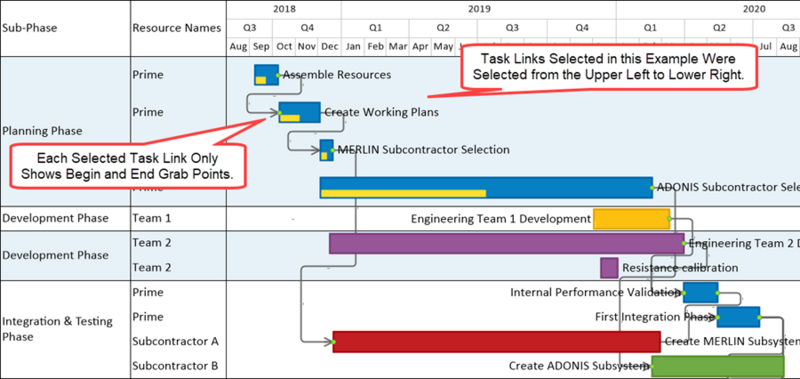Click the Aug 2018 month header
This screenshot has width=800, height=379.
(238, 46)
